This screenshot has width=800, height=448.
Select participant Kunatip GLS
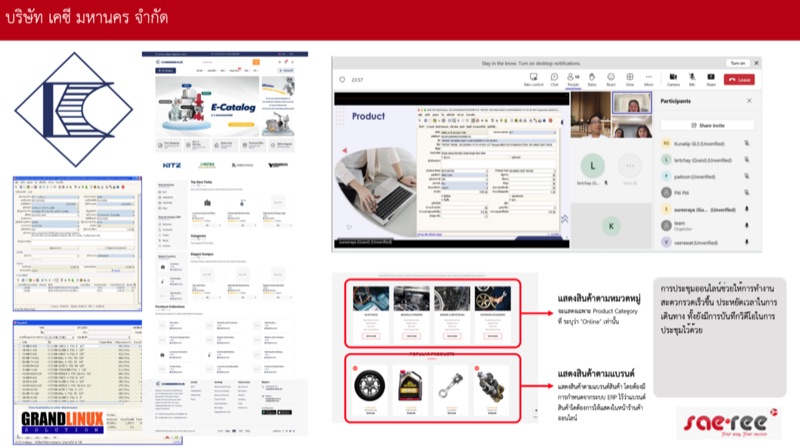click(x=706, y=144)
